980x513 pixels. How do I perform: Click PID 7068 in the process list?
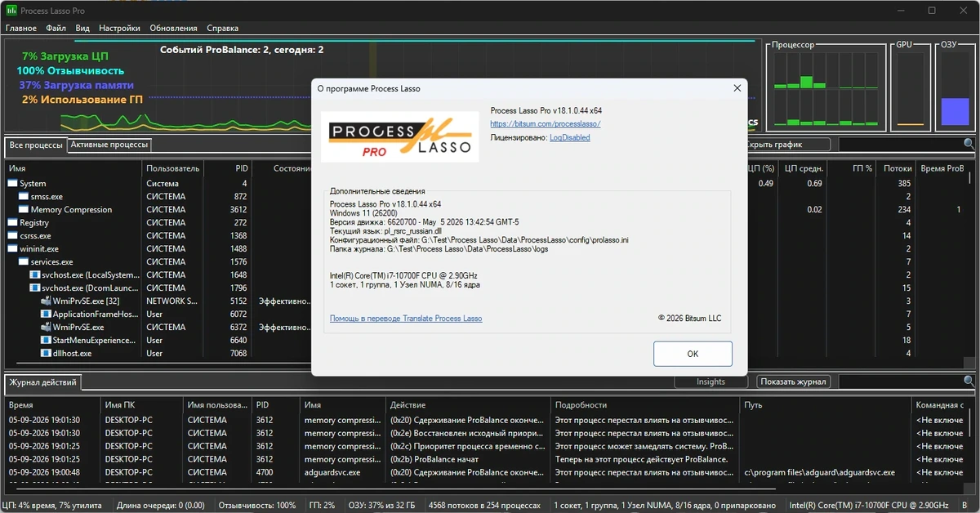click(238, 354)
